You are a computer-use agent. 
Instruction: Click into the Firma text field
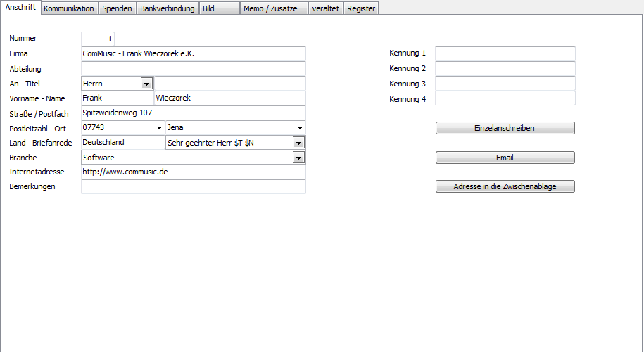194,54
